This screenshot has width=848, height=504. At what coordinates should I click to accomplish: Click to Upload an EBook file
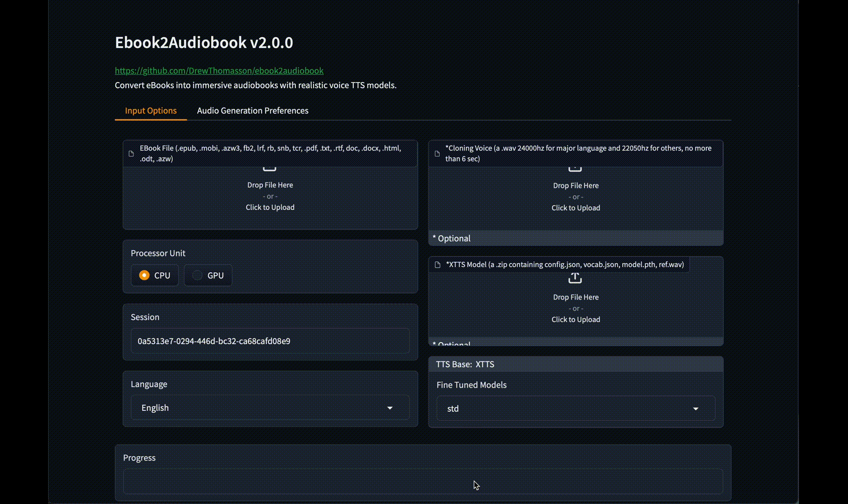click(x=269, y=207)
